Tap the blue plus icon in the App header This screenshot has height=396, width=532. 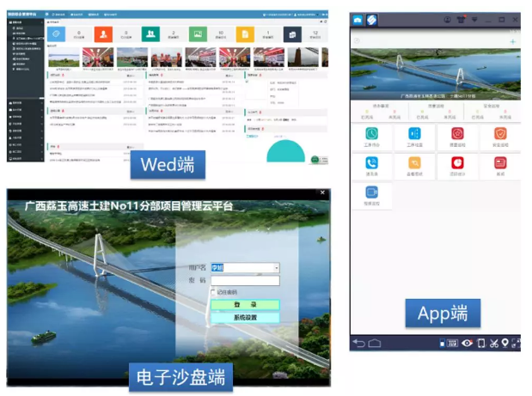(512, 41)
